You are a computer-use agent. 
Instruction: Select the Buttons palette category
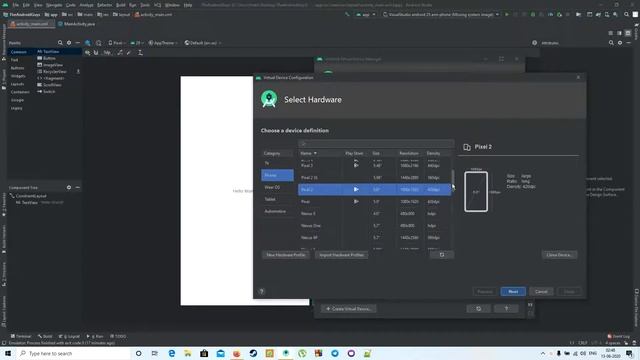coord(18,68)
